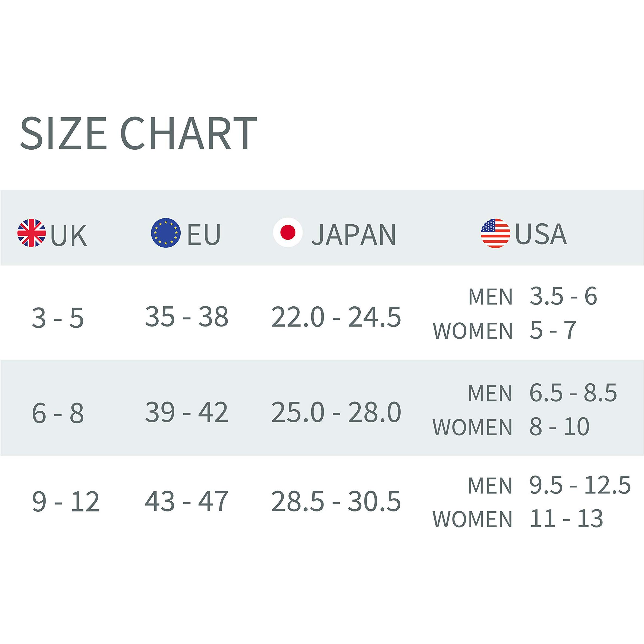Screen dimensions: 644x644
Task: Click Japan size 25.0 - 28.0
Action: coord(336,413)
